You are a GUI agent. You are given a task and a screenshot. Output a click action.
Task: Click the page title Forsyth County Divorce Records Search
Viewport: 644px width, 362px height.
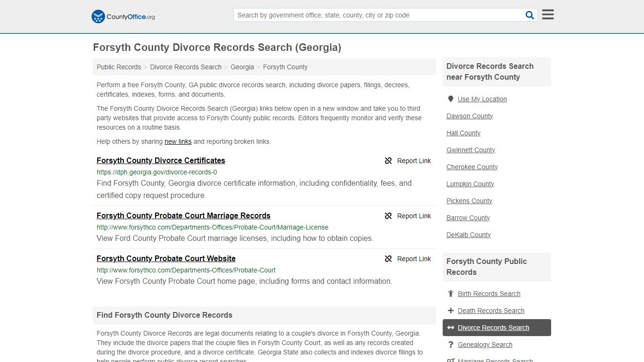pyautogui.click(x=217, y=48)
